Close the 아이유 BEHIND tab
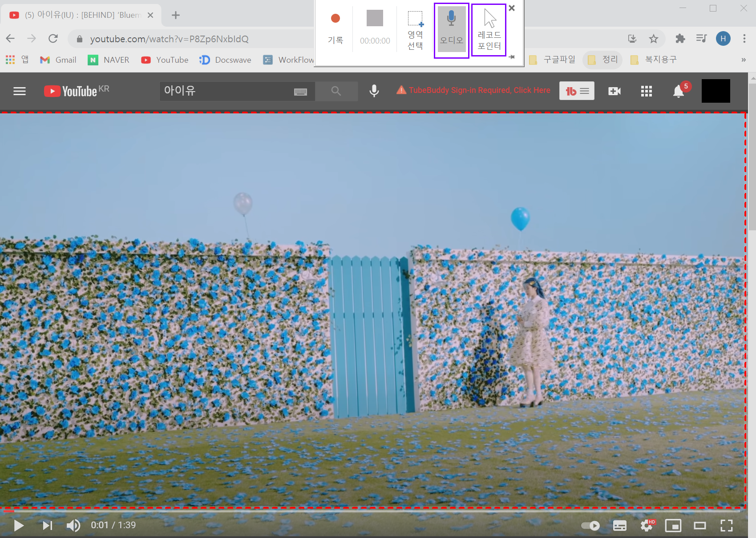The image size is (756, 538). click(150, 15)
